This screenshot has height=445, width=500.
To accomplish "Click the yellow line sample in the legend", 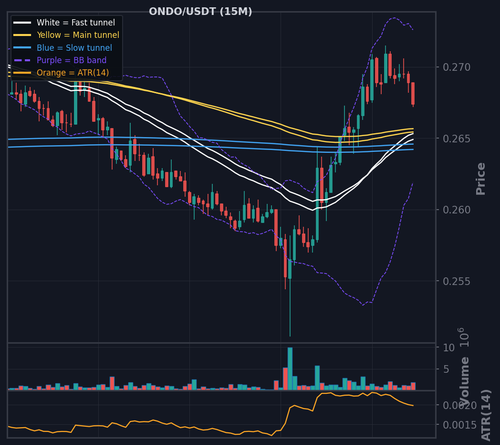I will [x=22, y=35].
